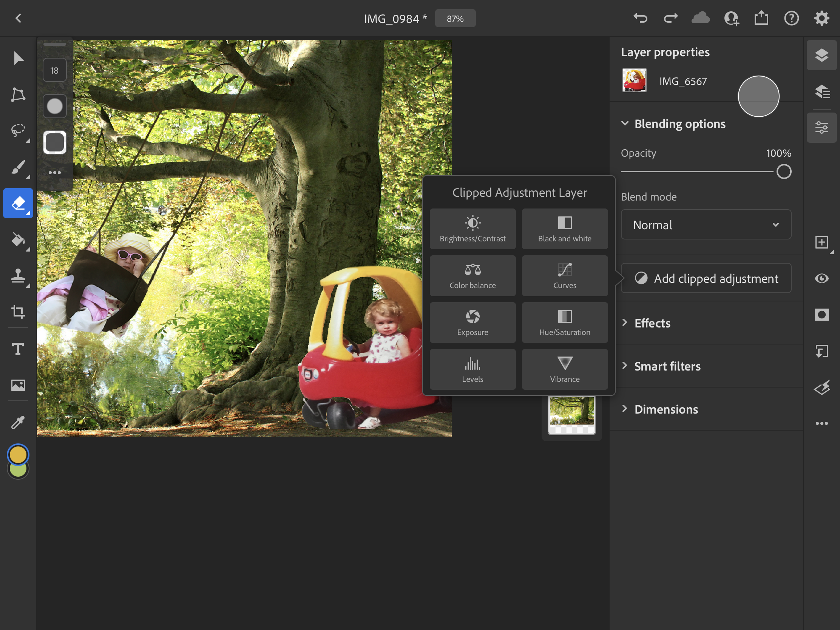Click the IMG_0984 document title
Viewport: 840px width, 630px height.
[x=395, y=19]
